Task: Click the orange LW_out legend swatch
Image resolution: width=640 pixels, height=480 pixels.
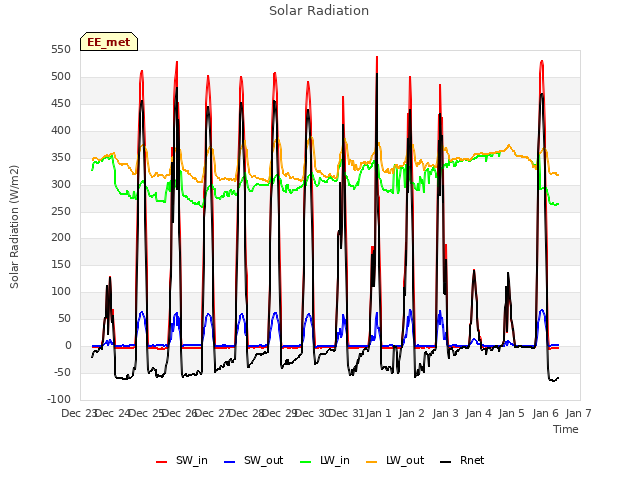Action: 371,462
